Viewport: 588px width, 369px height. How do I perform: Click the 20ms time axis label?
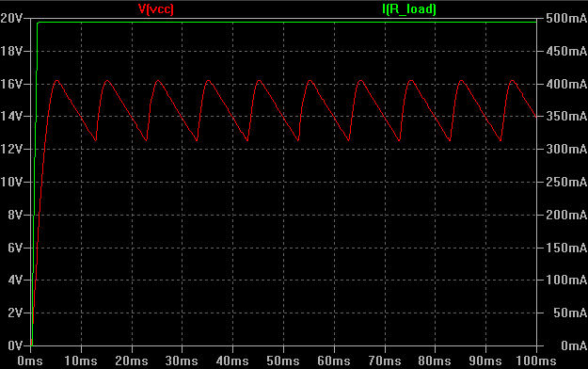pyautogui.click(x=132, y=361)
